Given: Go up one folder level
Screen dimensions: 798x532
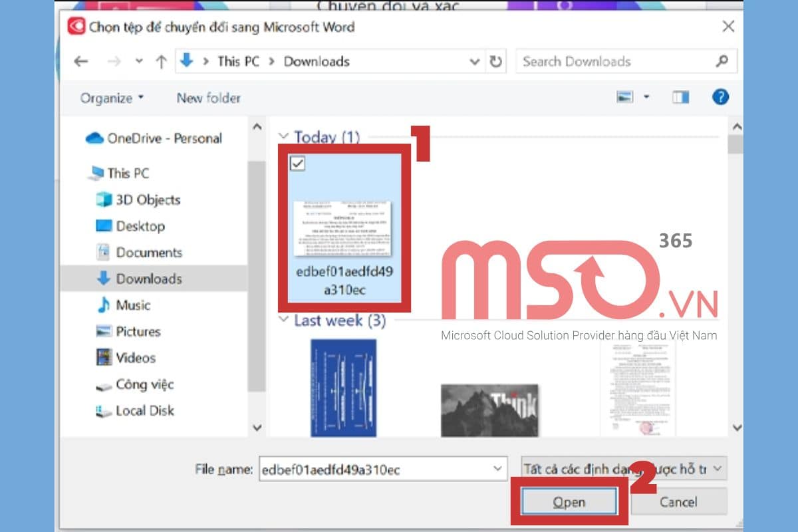Looking at the screenshot, I should [x=161, y=62].
